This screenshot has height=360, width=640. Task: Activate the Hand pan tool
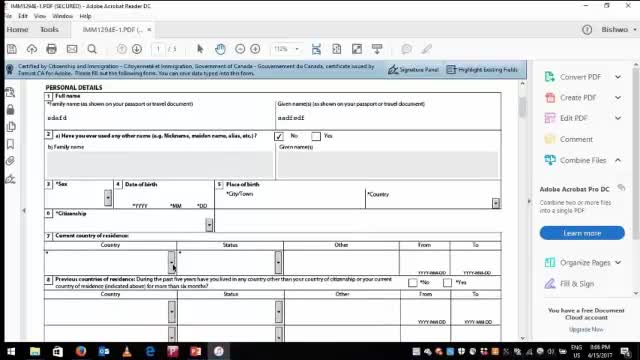220,49
